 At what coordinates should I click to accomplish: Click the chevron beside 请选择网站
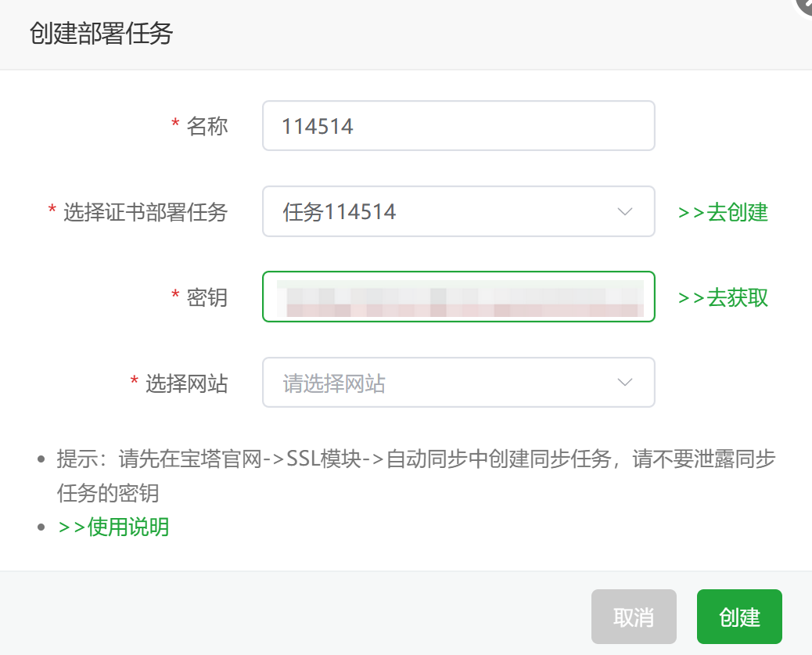pyautogui.click(x=623, y=382)
